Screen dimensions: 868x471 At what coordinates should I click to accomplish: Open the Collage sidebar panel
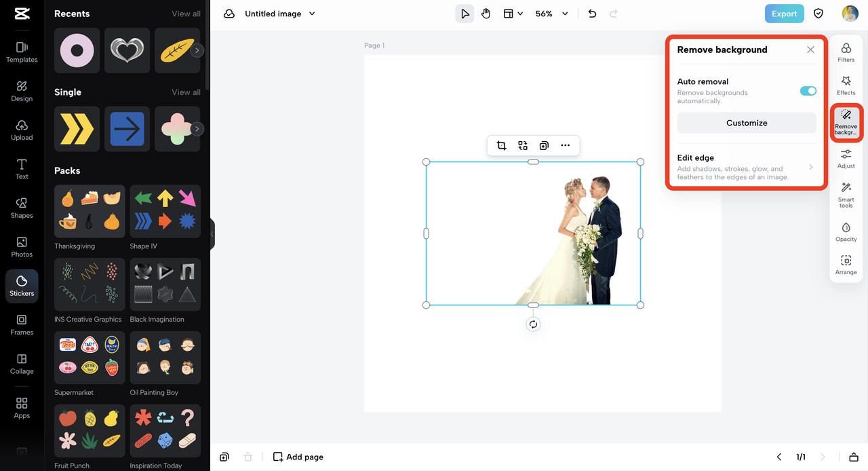pyautogui.click(x=22, y=364)
